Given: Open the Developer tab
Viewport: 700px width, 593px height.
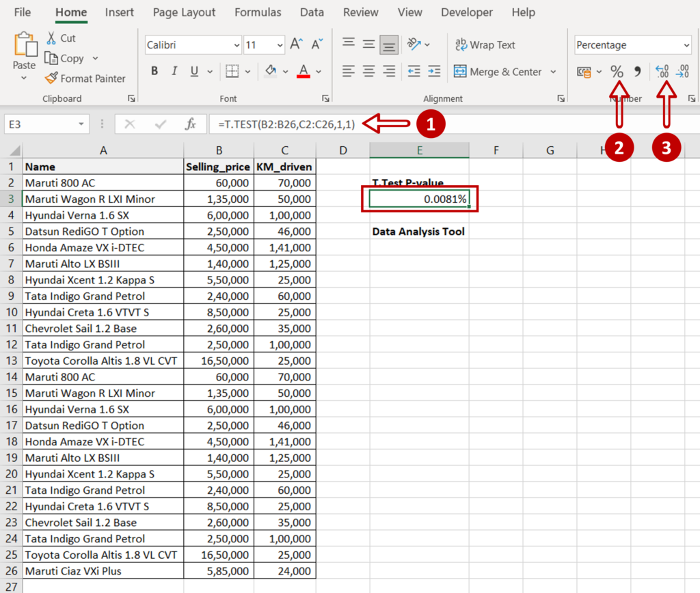Looking at the screenshot, I should (x=467, y=12).
